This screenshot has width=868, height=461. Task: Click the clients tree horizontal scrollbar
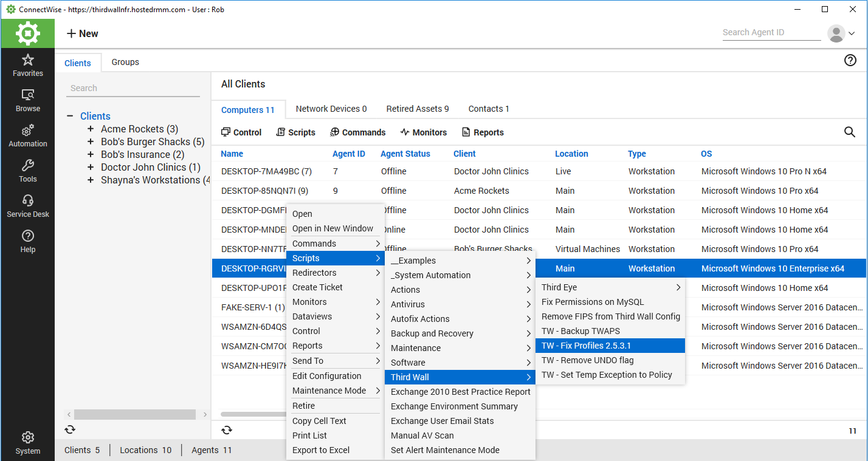(x=135, y=414)
